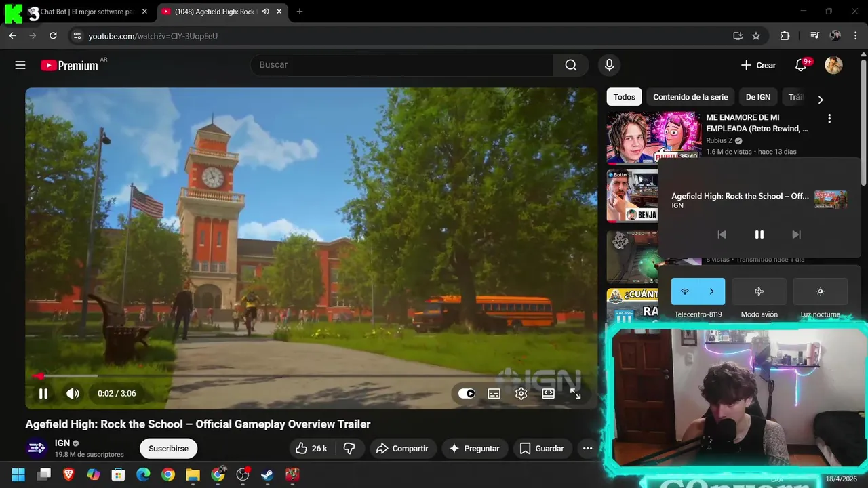The image size is (868, 488).
Task: Skip to previous track in media popup
Action: 722,235
